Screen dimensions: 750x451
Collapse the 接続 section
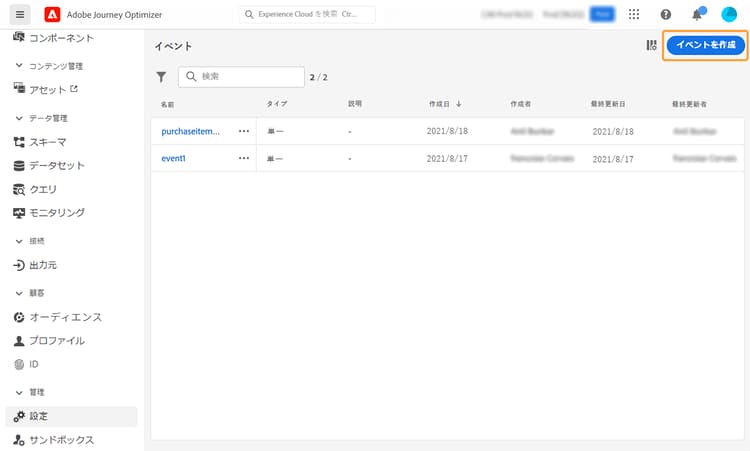(x=19, y=241)
